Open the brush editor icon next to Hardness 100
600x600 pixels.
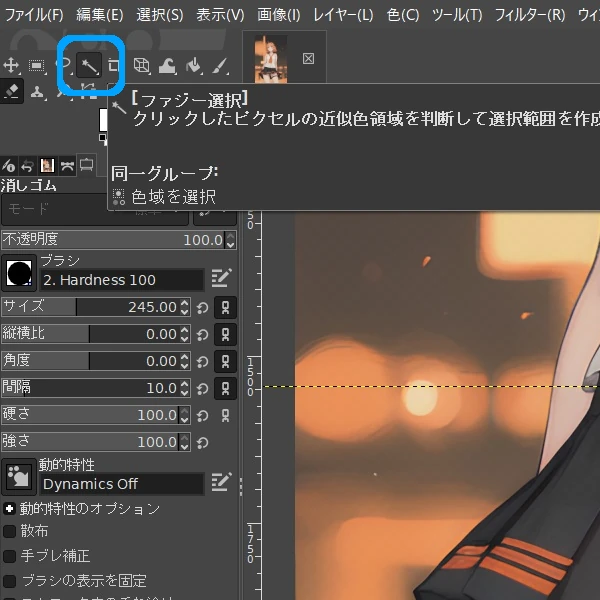(222, 278)
